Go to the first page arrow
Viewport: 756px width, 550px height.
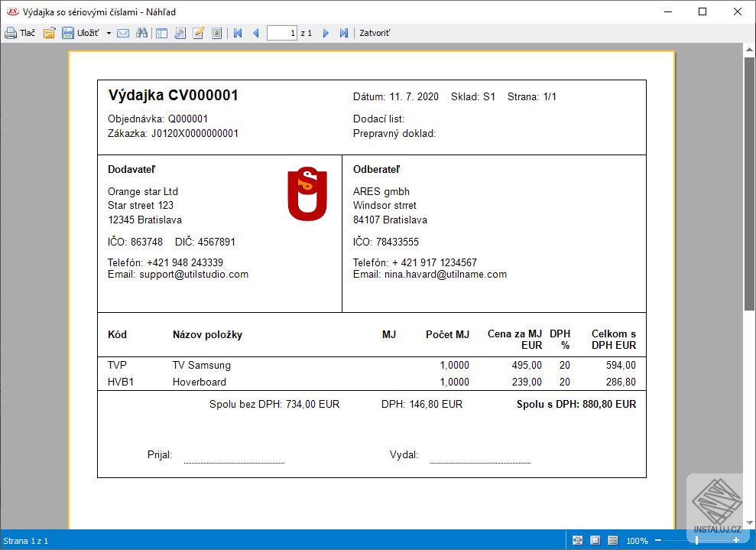click(x=238, y=33)
